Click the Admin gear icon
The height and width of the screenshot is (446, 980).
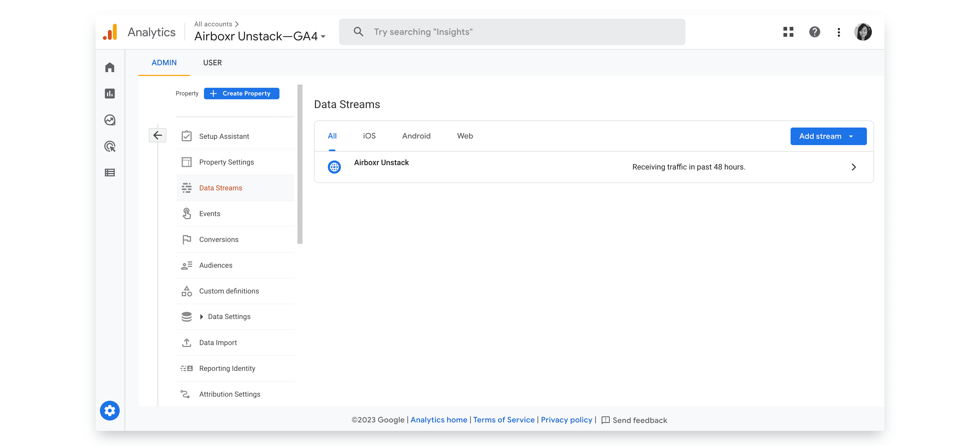(x=110, y=411)
